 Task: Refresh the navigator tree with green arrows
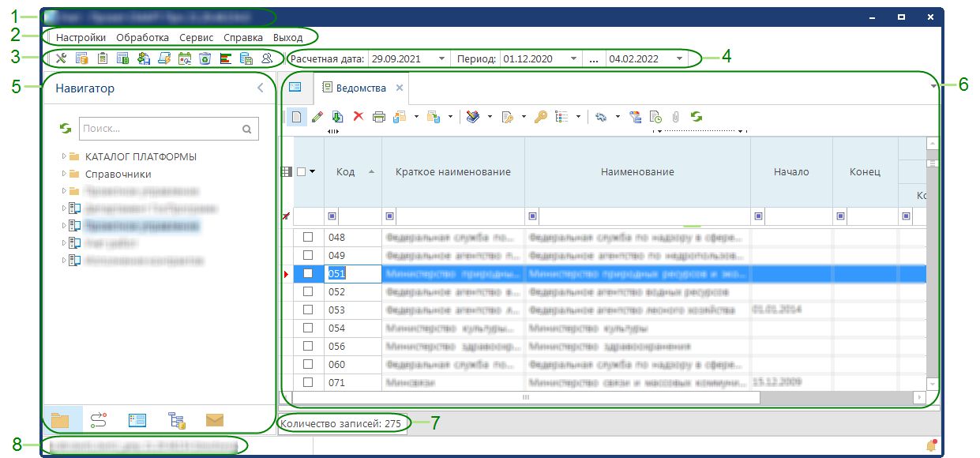[x=66, y=129]
